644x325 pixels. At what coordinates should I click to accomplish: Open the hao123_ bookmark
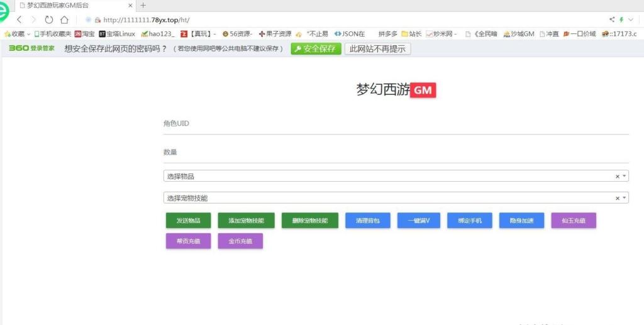click(x=158, y=34)
